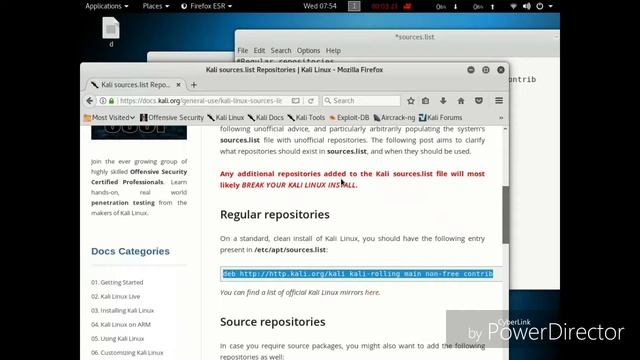Viewport: 640px width, 360px height.
Task: Select the Kali sources.list Repo tab
Action: pyautogui.click(x=135, y=85)
